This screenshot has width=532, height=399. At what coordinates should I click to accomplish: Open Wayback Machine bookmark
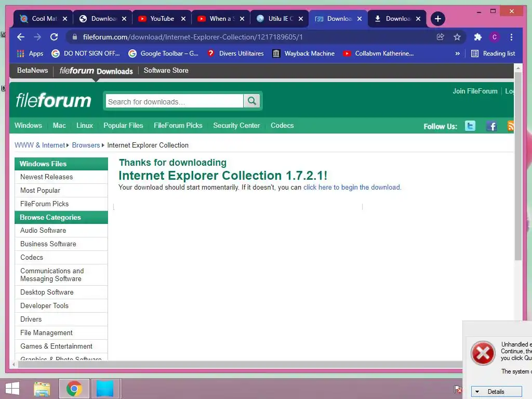(x=303, y=54)
